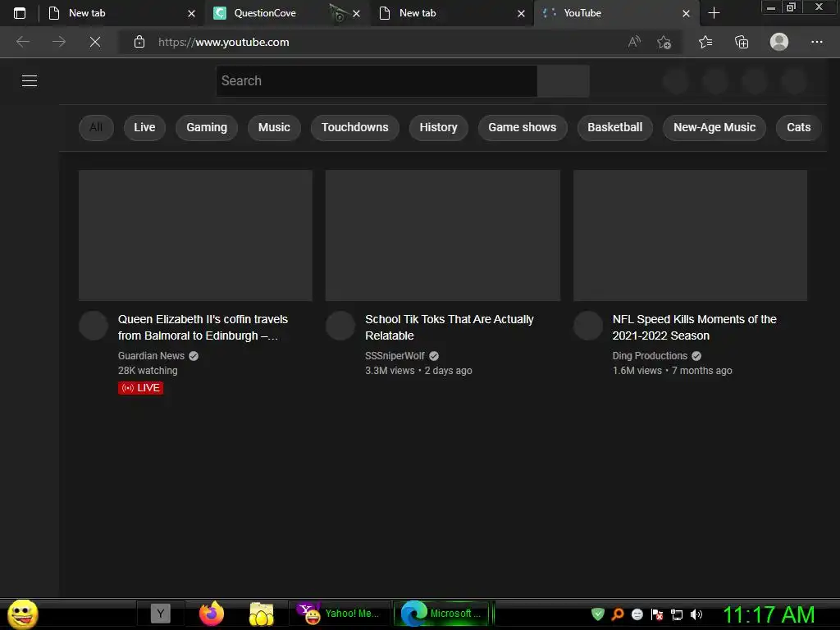This screenshot has height=630, width=840.
Task: Choose the History filter chip
Action: click(438, 127)
